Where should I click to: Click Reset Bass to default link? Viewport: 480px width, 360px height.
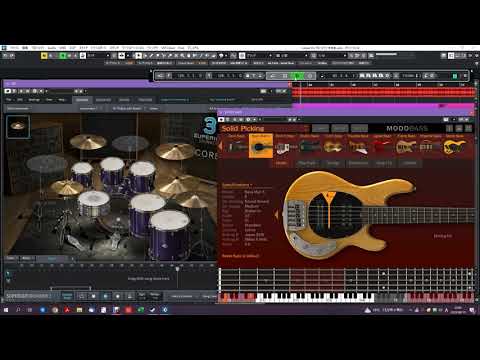pyautogui.click(x=240, y=256)
